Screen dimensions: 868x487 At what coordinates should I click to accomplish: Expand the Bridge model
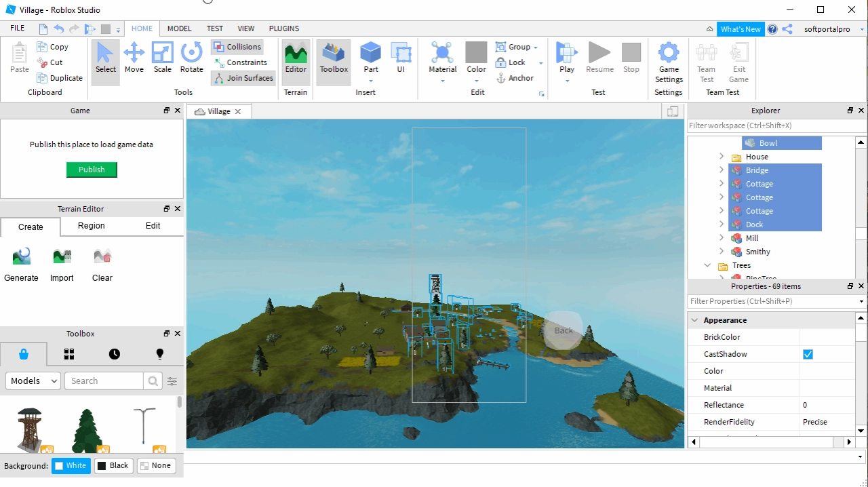[722, 170]
